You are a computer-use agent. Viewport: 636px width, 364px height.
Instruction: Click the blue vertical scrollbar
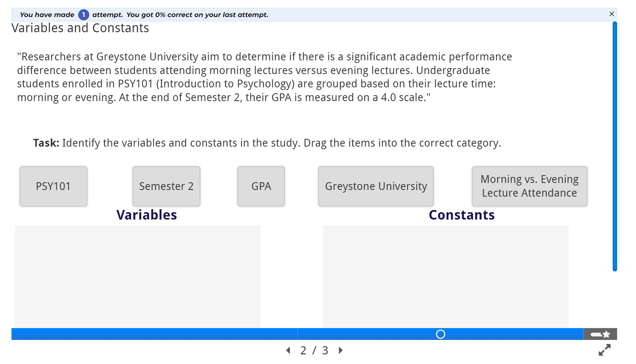click(615, 147)
